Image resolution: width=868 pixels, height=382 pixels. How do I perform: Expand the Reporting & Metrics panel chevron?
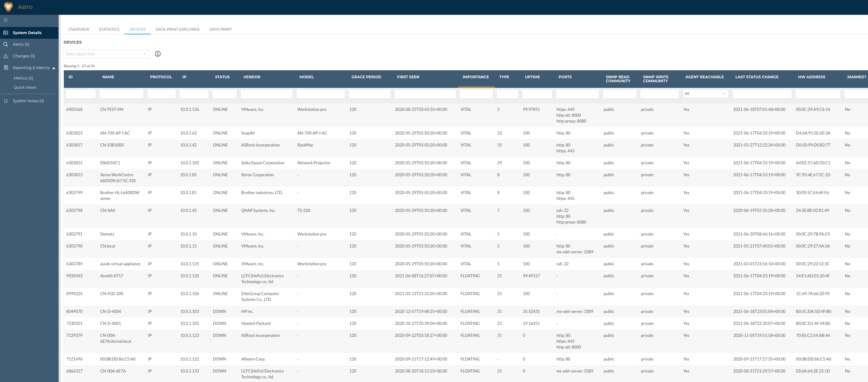tap(53, 68)
